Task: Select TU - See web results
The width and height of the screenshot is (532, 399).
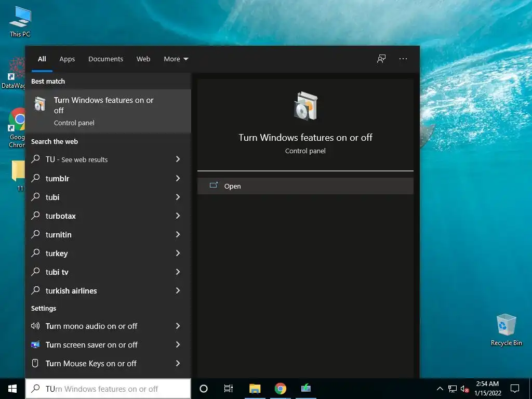Action: click(x=108, y=159)
